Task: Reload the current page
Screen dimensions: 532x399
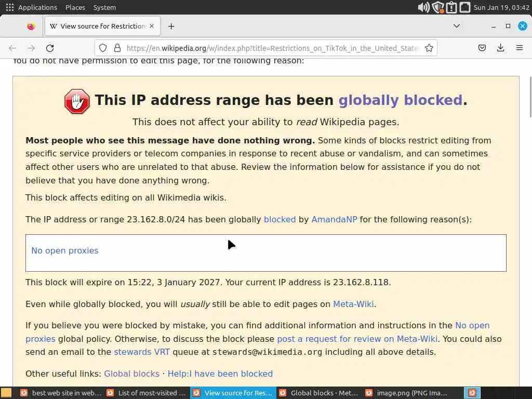Action: [x=50, y=48]
